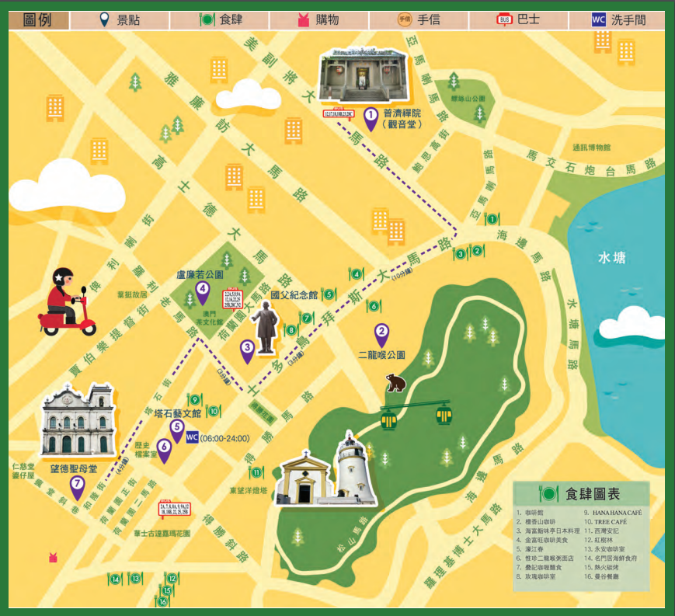
Task: Click green restaurant marker number 4
Action: 356,273
